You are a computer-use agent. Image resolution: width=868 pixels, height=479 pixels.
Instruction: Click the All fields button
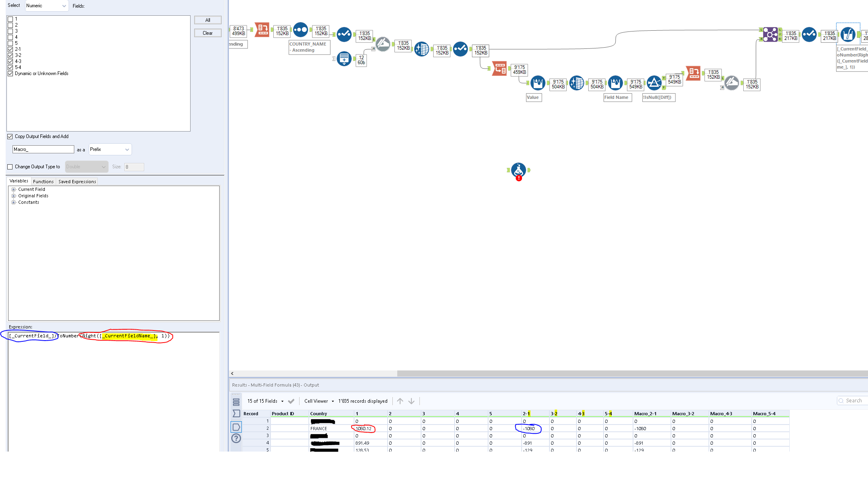point(208,20)
